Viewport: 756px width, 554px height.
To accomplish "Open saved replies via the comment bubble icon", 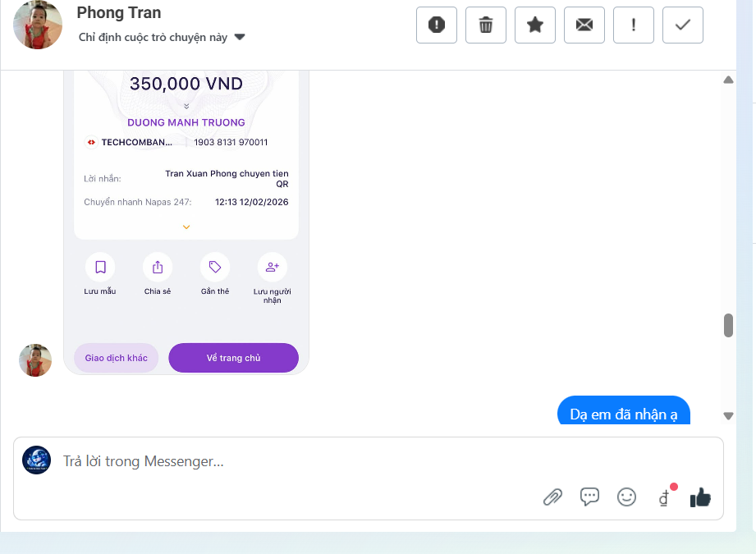I will 589,497.
